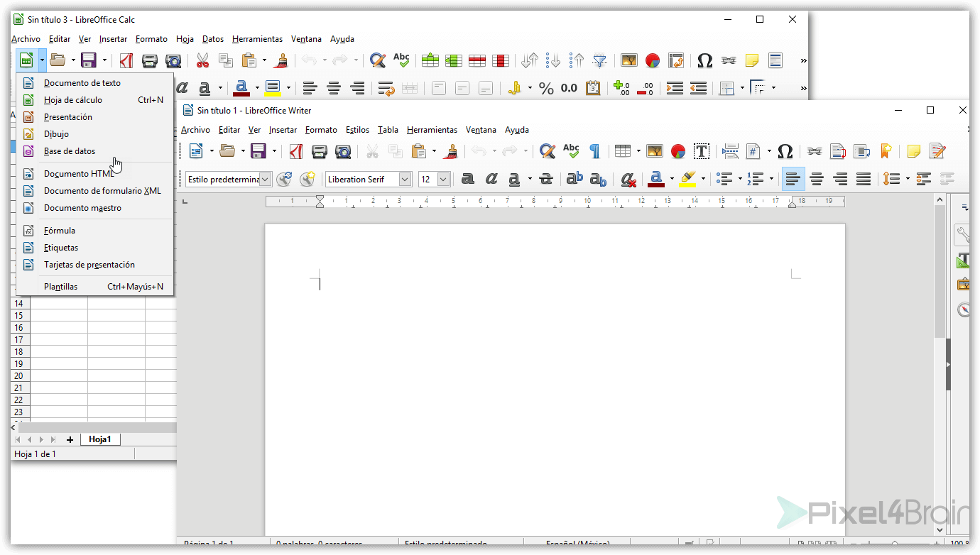Add new sheet with plus button

(70, 440)
